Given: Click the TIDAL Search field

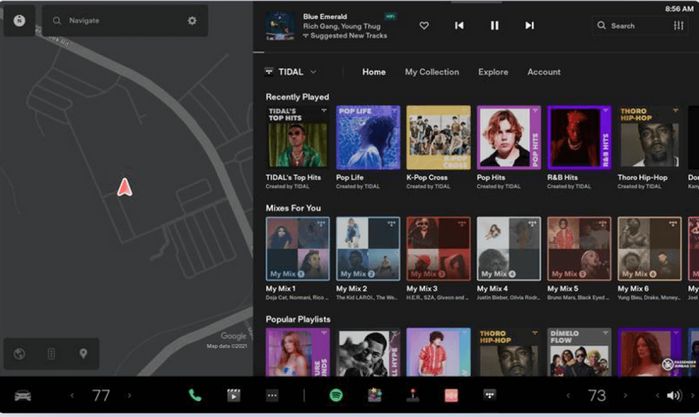Looking at the screenshot, I should pos(642,25).
